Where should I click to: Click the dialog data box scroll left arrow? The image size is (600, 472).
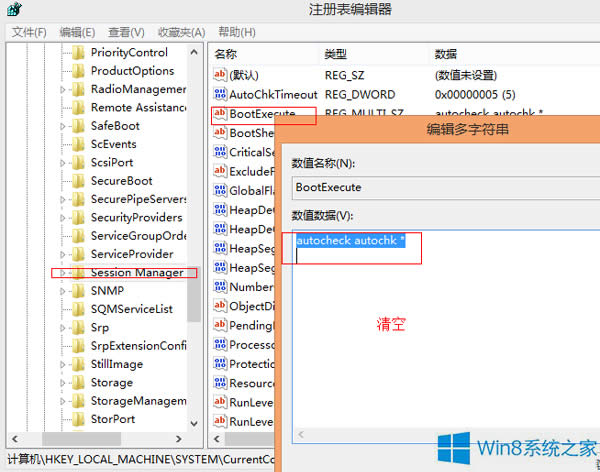tap(301, 434)
